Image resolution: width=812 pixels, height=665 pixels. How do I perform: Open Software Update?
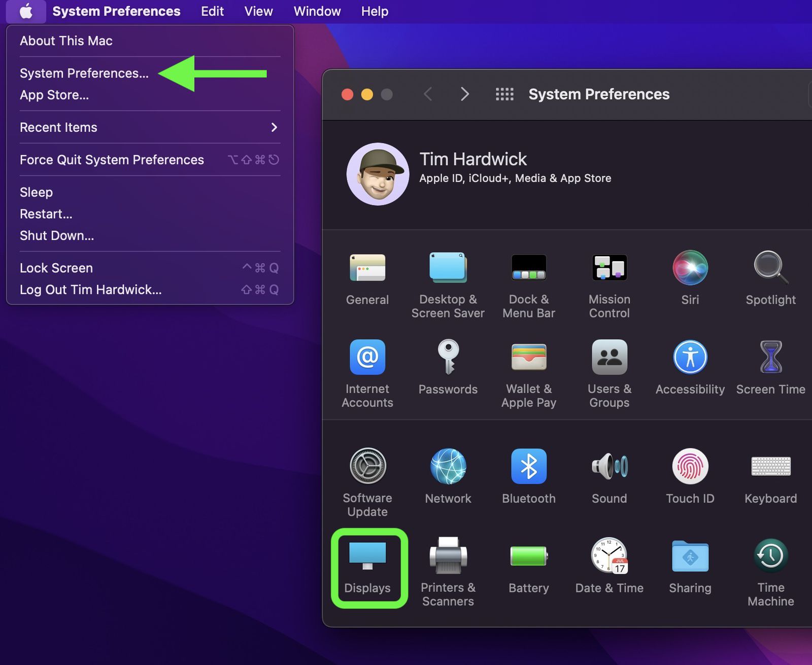click(367, 467)
